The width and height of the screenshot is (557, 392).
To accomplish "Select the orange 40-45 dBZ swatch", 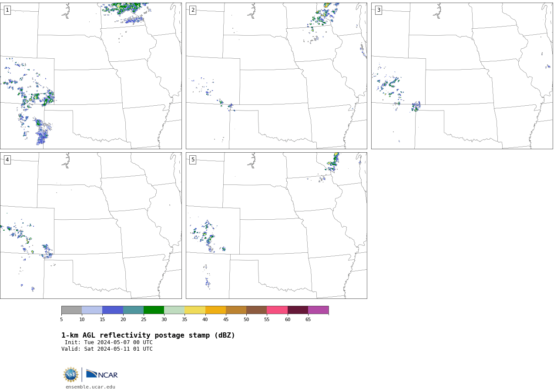I will [x=215, y=310].
